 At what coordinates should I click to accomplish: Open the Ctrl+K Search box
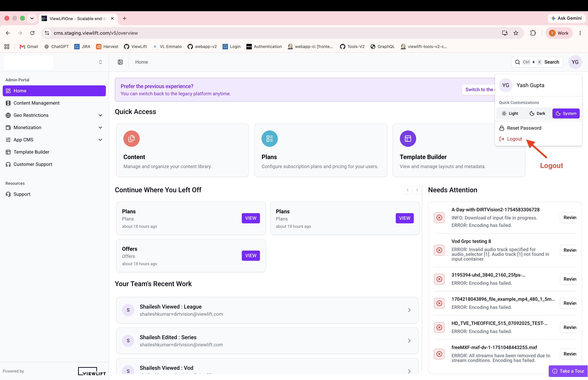[537, 62]
